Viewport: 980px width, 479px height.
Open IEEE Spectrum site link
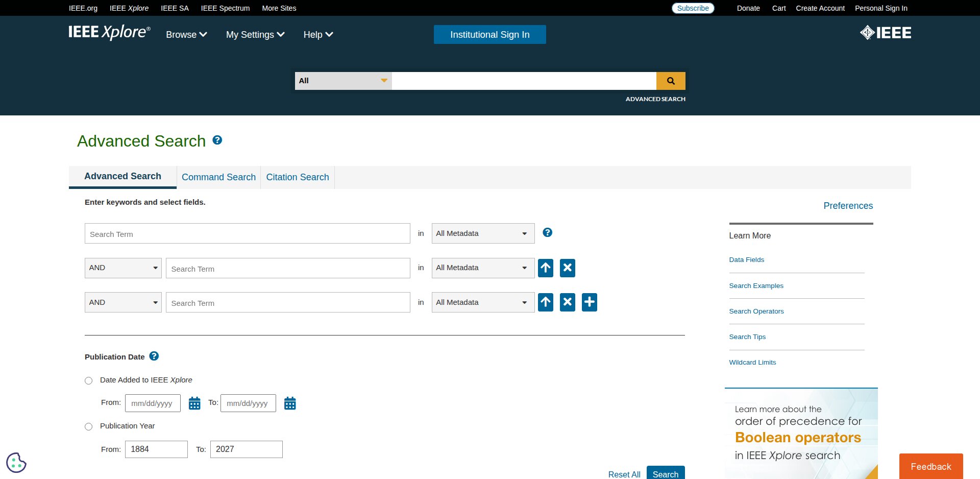click(225, 8)
